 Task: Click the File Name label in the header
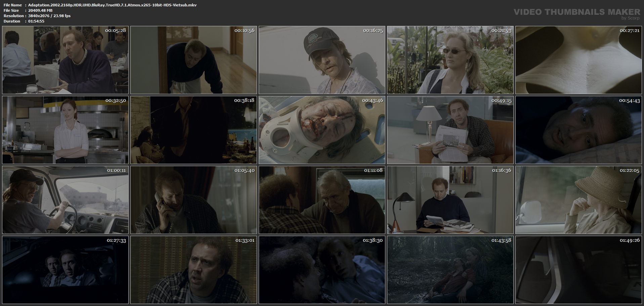[13, 5]
